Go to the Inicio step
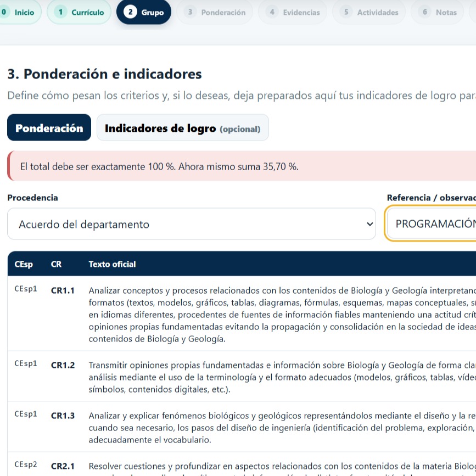Screen dimensions: 476x476 coord(19,12)
